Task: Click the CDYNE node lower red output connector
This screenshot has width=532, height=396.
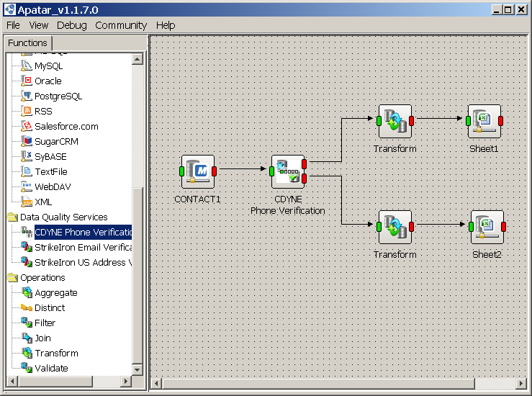Action: coord(304,179)
